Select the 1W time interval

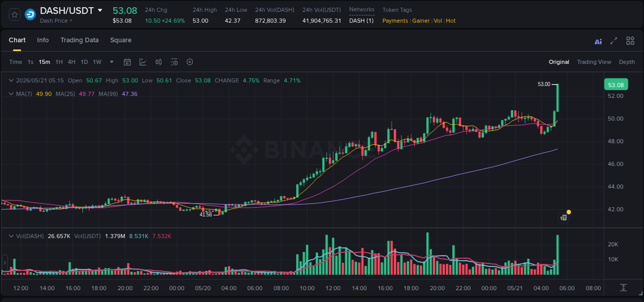click(x=97, y=62)
